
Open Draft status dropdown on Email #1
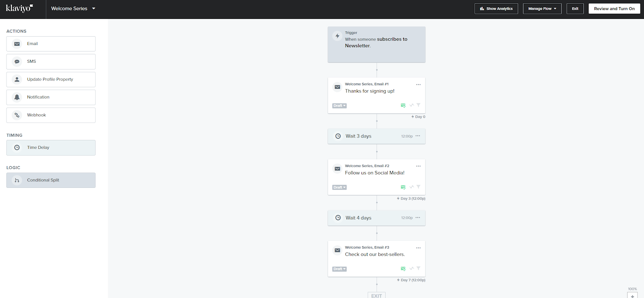tap(339, 106)
